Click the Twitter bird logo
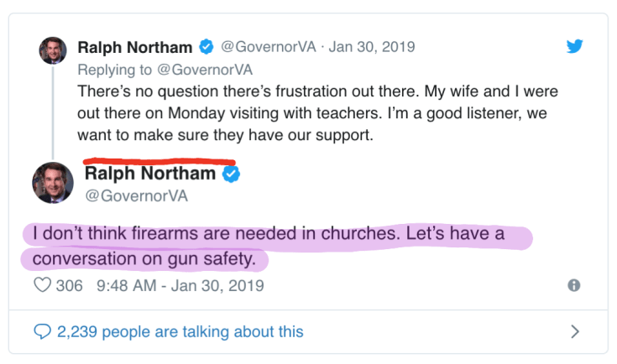 574,46
